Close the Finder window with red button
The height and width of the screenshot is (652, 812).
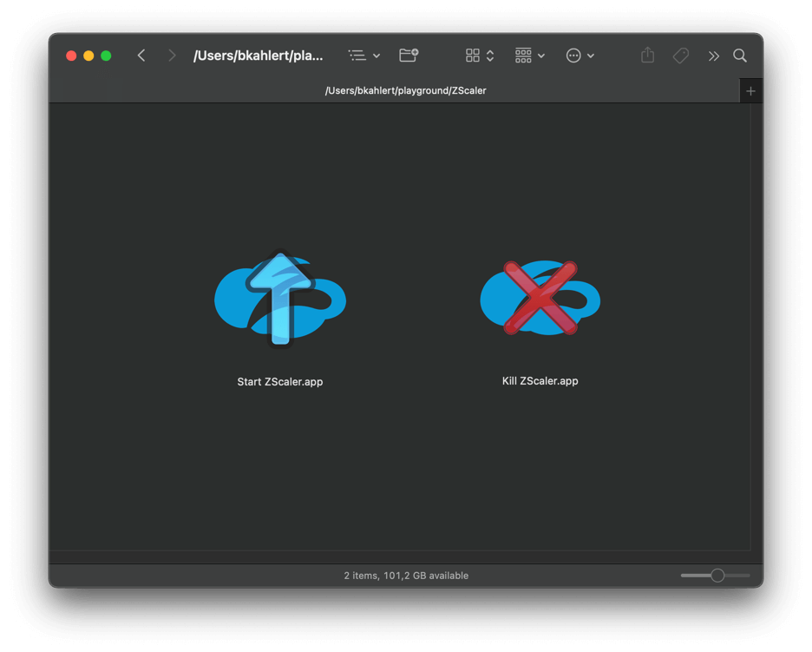(71, 56)
